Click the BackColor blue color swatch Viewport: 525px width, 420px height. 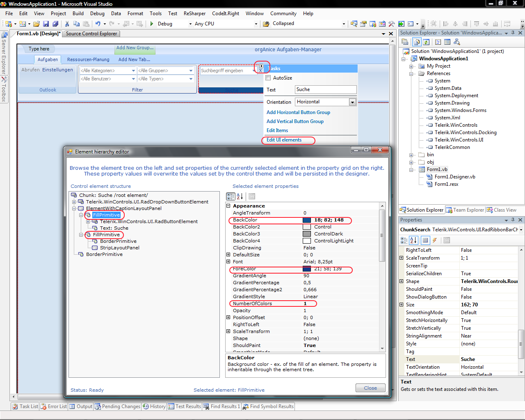[307, 220]
